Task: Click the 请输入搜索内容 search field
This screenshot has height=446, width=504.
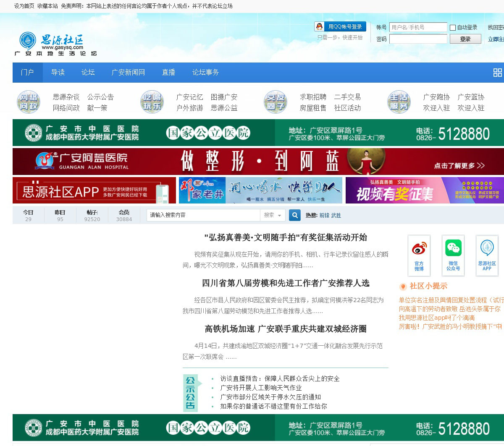Action: click(203, 215)
